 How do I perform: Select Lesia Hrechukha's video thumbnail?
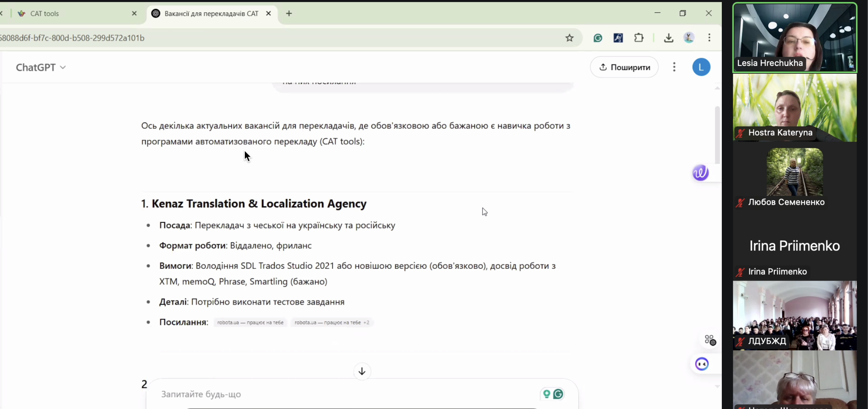(x=795, y=38)
